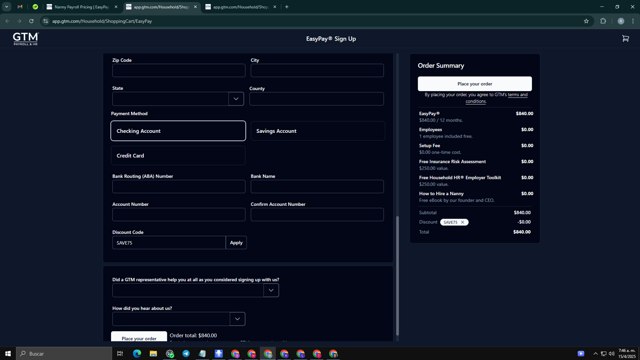Reload the page with the refresh icon
Image resolution: width=640 pixels, height=360 pixels.
(x=31, y=21)
